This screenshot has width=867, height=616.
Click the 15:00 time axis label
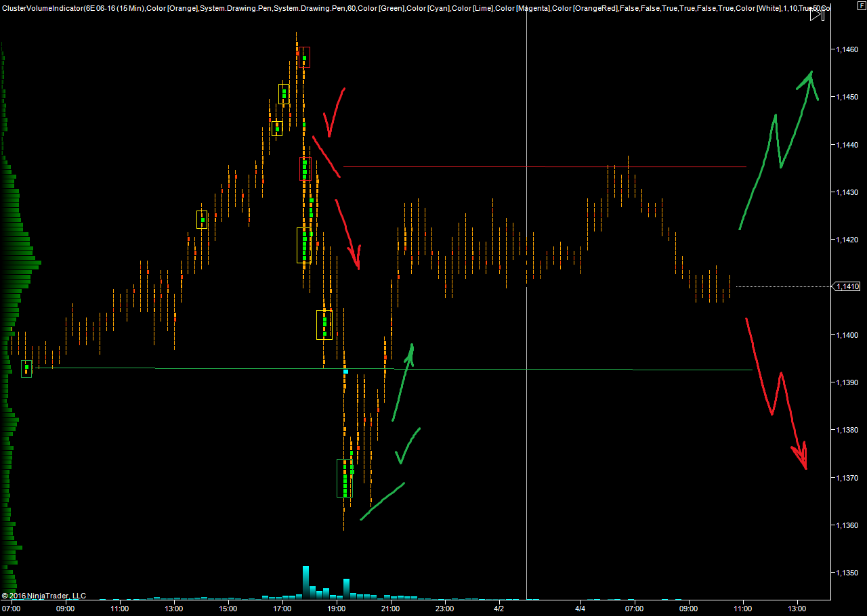228,609
